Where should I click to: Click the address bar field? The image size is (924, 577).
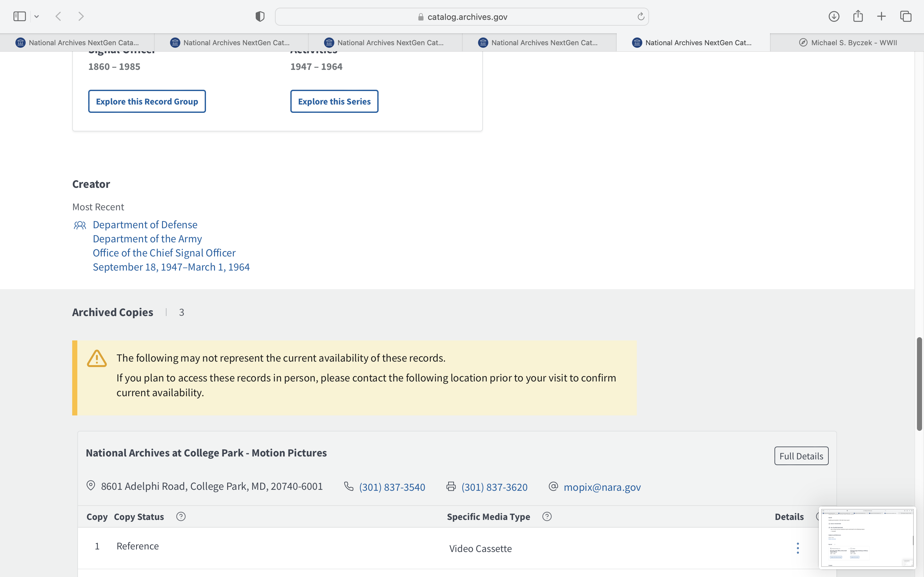click(x=462, y=17)
